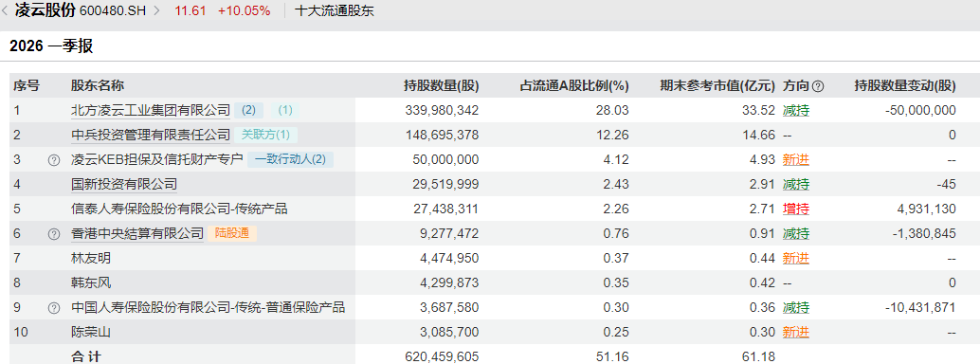
Task: Click column header 持股数量(股)
Action: tap(442, 86)
